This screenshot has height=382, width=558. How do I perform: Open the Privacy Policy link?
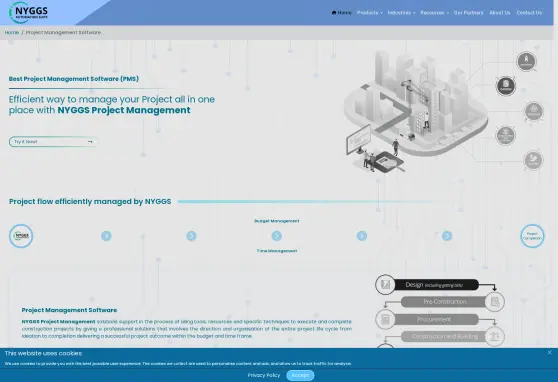coord(264,375)
